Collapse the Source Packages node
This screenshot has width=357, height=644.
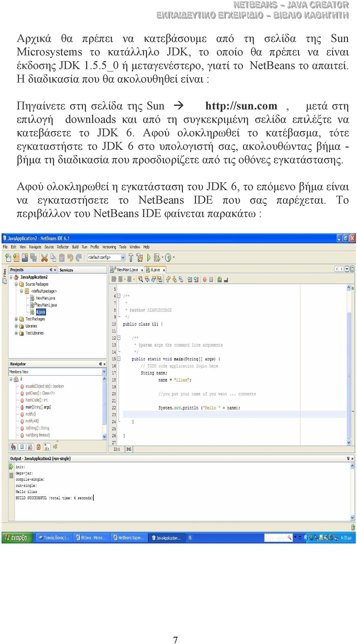(16, 284)
